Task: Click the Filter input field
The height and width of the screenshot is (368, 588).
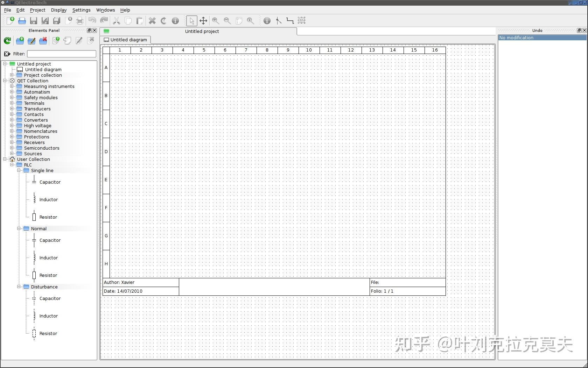Action: pos(61,54)
